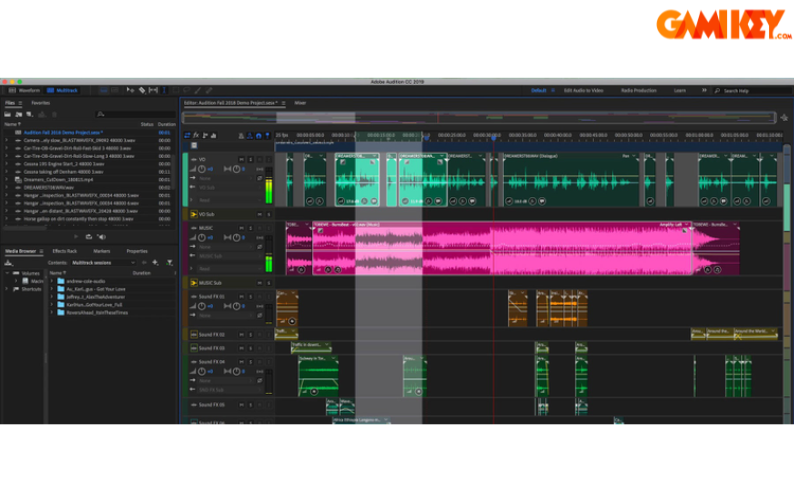Open the Favorites tab
Image resolution: width=800 pixels, height=500 pixels.
click(x=40, y=103)
